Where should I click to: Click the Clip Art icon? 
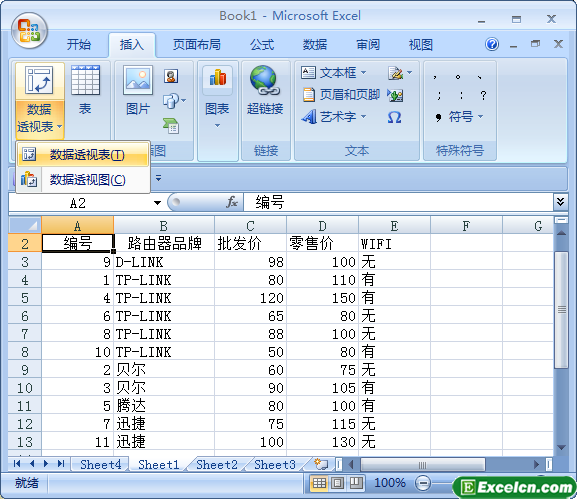click(x=171, y=76)
